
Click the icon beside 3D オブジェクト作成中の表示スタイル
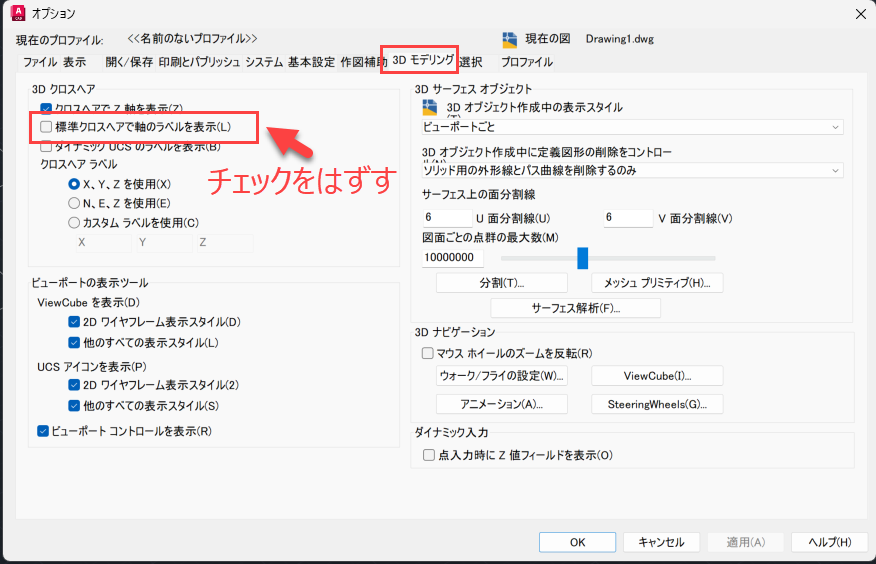click(430, 107)
